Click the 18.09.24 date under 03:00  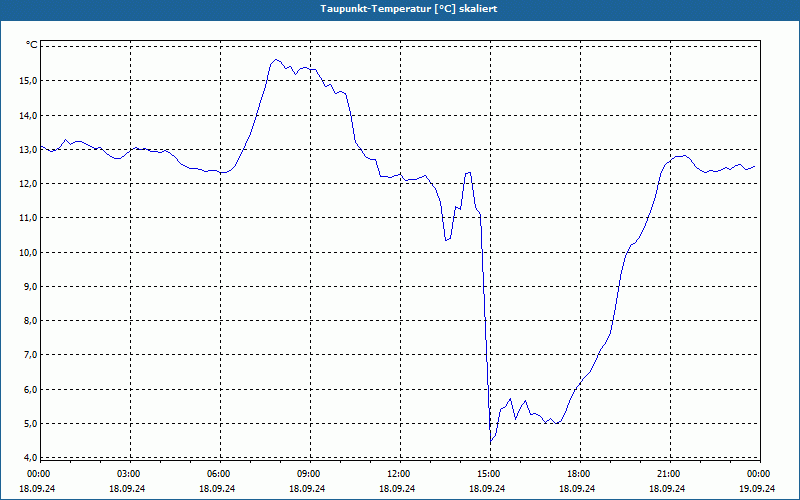click(x=127, y=488)
